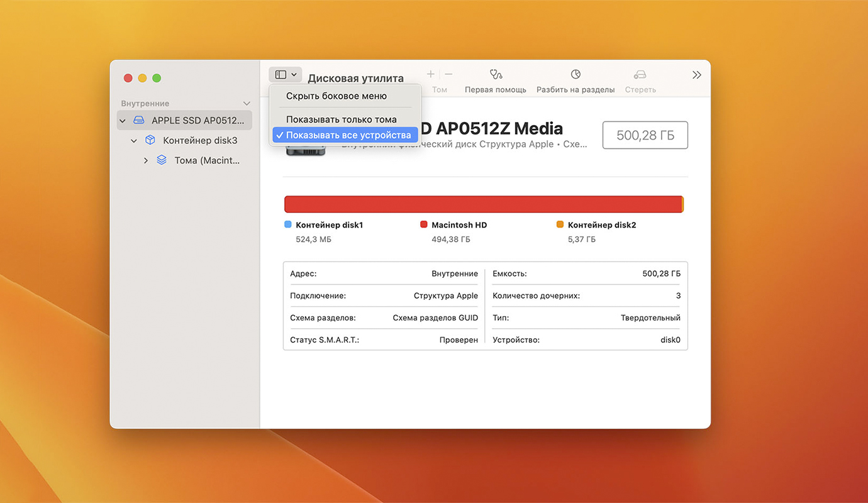Click "Дисковая утилита" window title
The image size is (868, 503).
(x=355, y=79)
